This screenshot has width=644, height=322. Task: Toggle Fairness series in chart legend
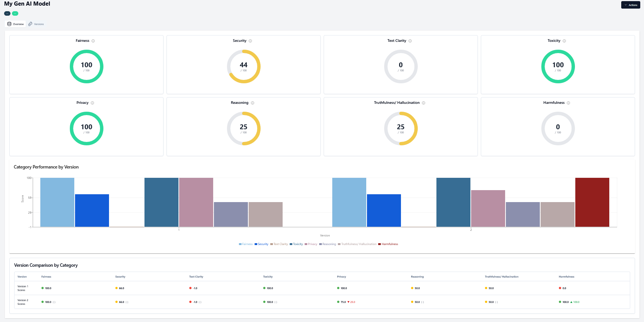(x=246, y=244)
